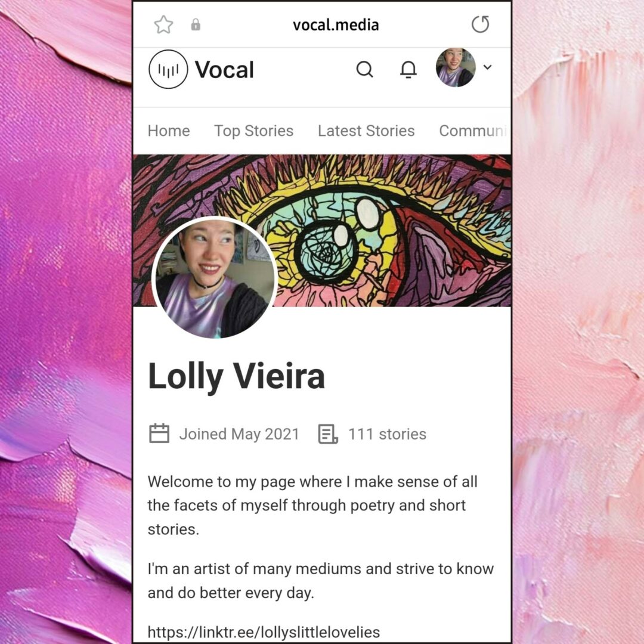Image resolution: width=644 pixels, height=644 pixels.
Task: Switch to the Top Stories tab
Action: tap(254, 131)
